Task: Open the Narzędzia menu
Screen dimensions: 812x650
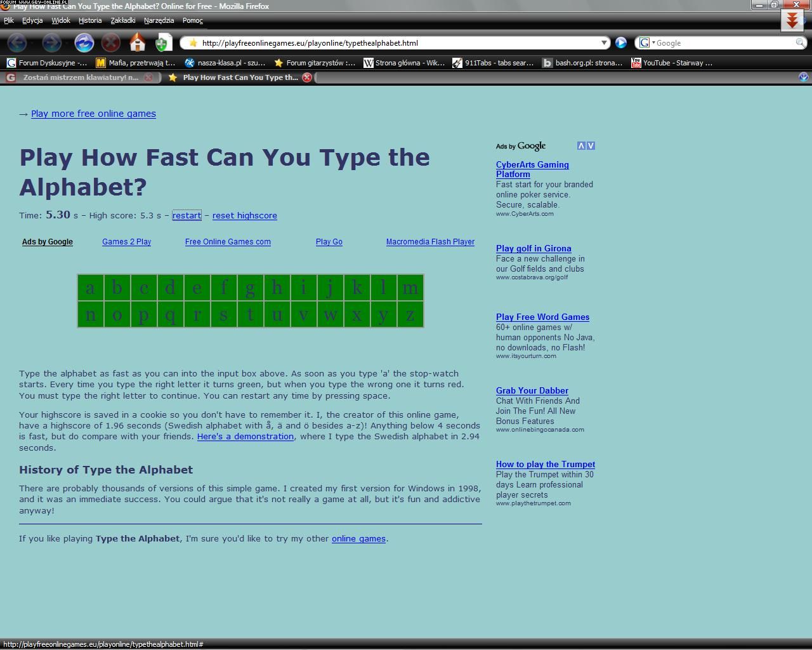Action: 159,20
